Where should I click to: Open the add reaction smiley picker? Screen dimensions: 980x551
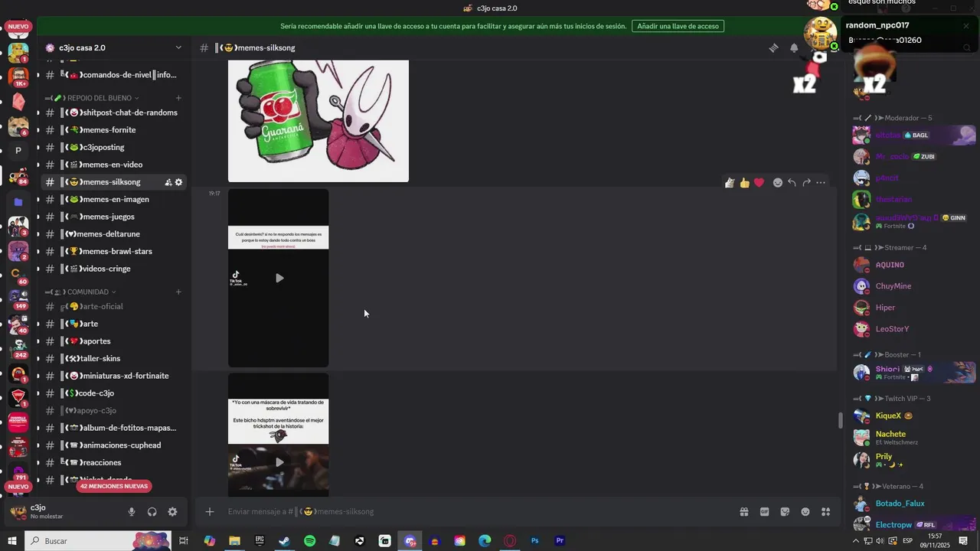coord(778,183)
